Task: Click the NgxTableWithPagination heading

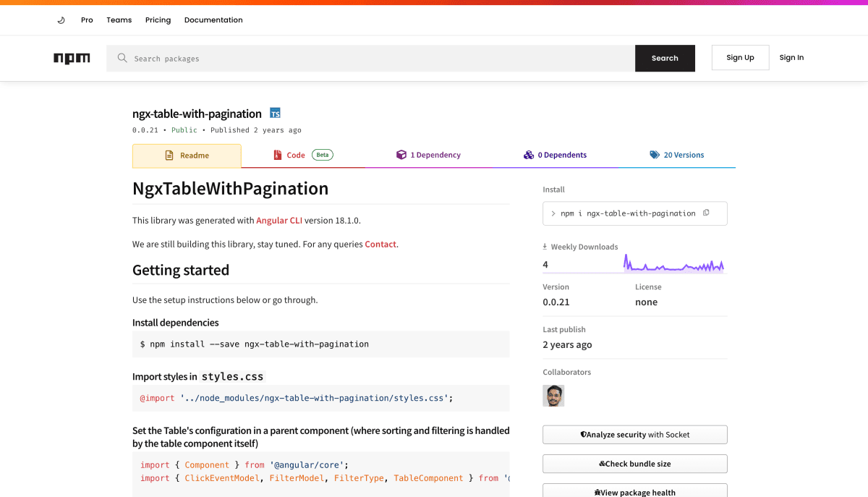Action: 230,189
